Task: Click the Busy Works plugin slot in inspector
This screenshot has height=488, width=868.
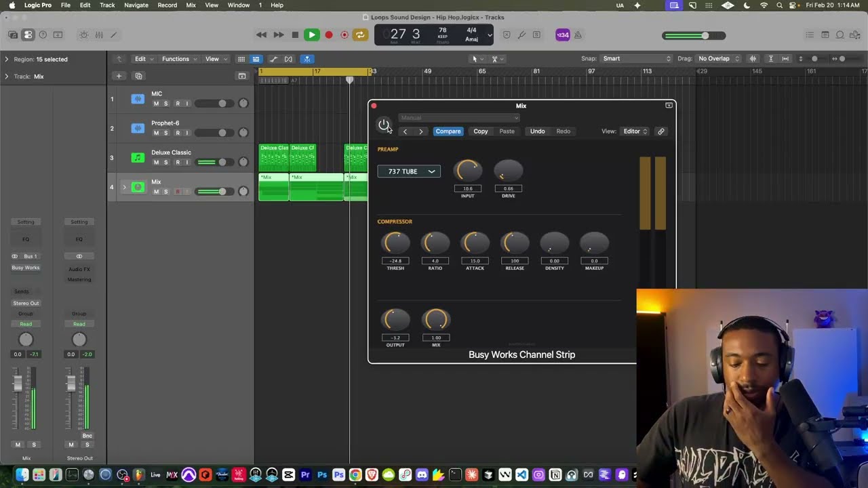Action: click(26, 268)
